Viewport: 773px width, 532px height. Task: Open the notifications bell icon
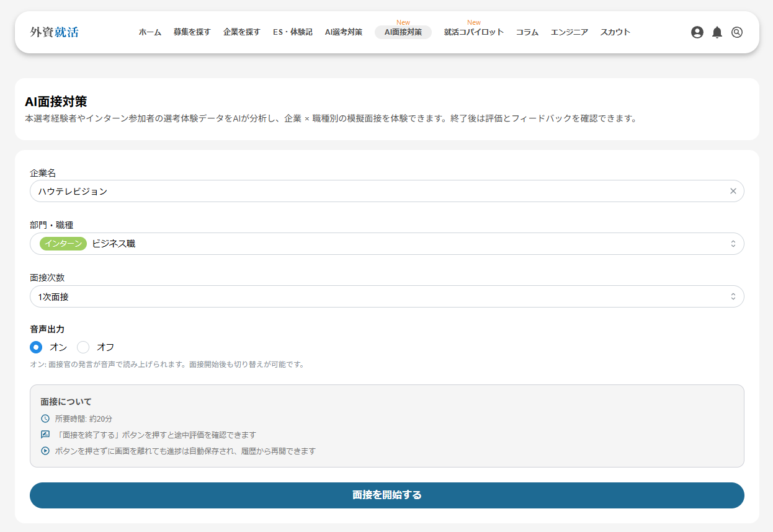[x=717, y=32]
